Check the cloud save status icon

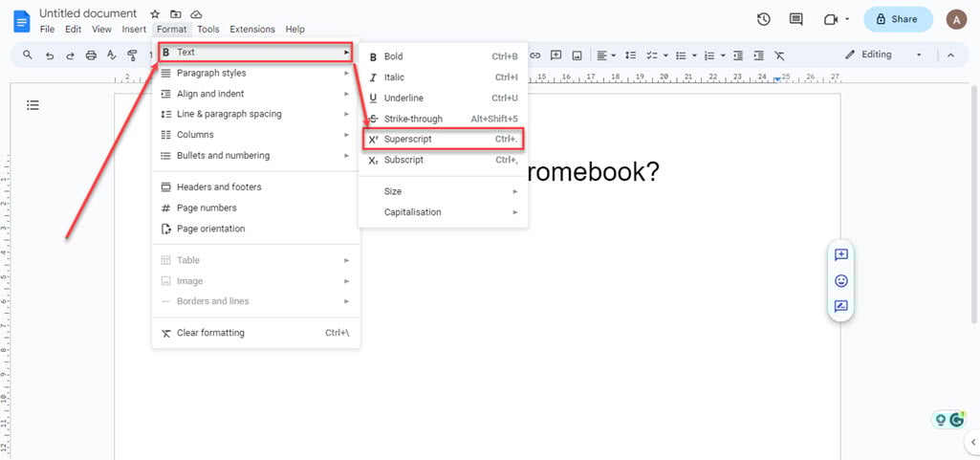196,13
